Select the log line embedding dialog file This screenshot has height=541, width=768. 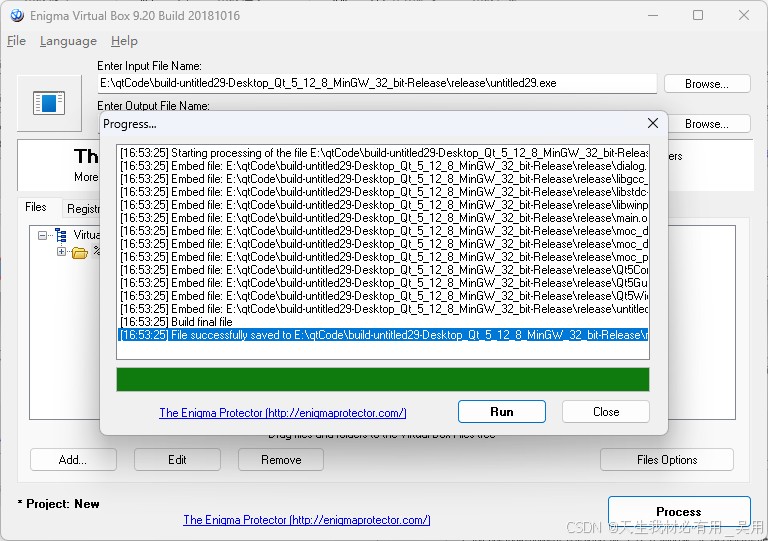(384, 166)
